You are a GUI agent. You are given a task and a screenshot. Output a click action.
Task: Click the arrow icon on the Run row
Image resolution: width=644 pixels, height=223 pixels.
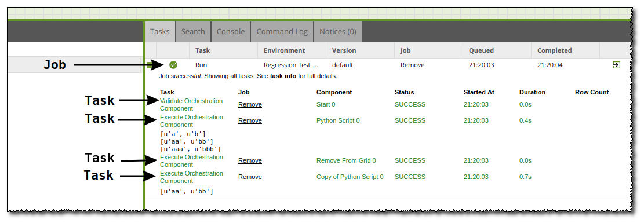(x=616, y=65)
